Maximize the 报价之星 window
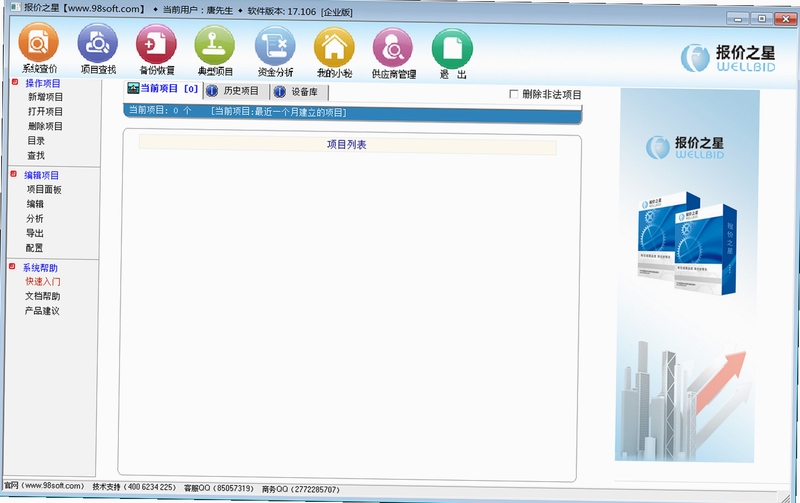Screen dimensions: 800x503 point(761,18)
